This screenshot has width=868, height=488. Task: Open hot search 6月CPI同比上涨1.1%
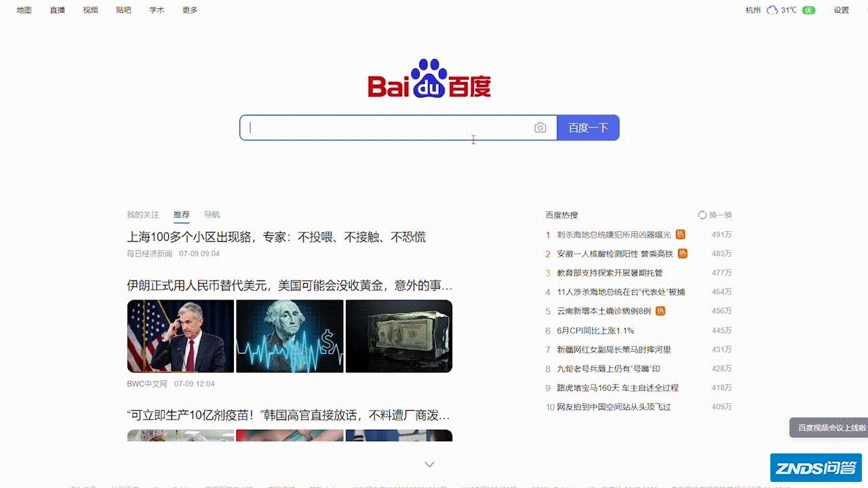coord(595,331)
